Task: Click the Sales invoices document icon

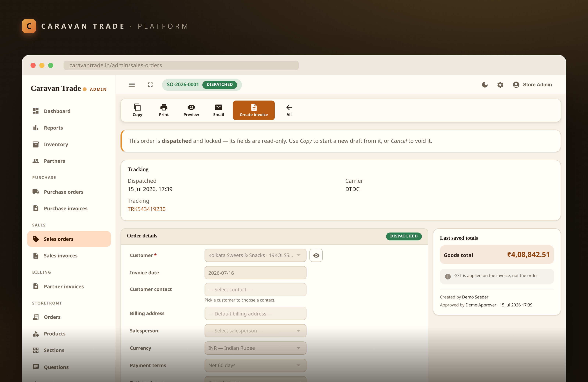Action: 36,255
